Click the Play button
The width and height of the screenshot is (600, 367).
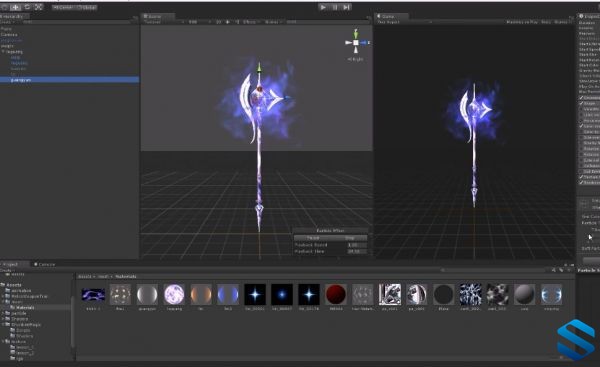click(323, 7)
